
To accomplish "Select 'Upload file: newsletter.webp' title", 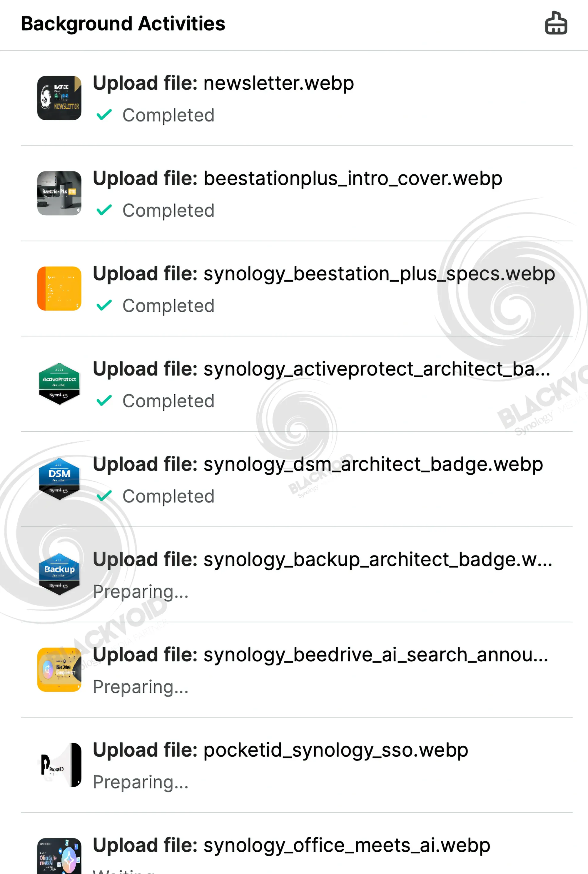I will 223,83.
